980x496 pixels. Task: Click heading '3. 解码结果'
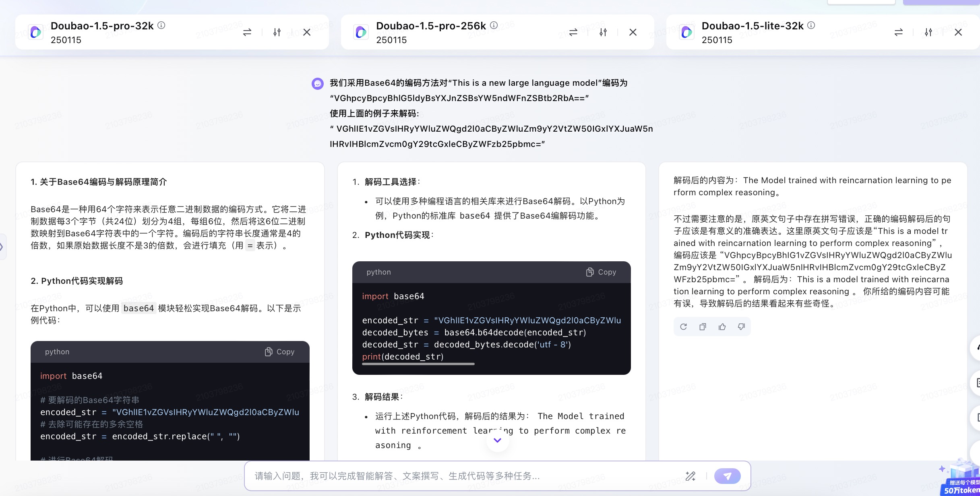[x=378, y=397]
